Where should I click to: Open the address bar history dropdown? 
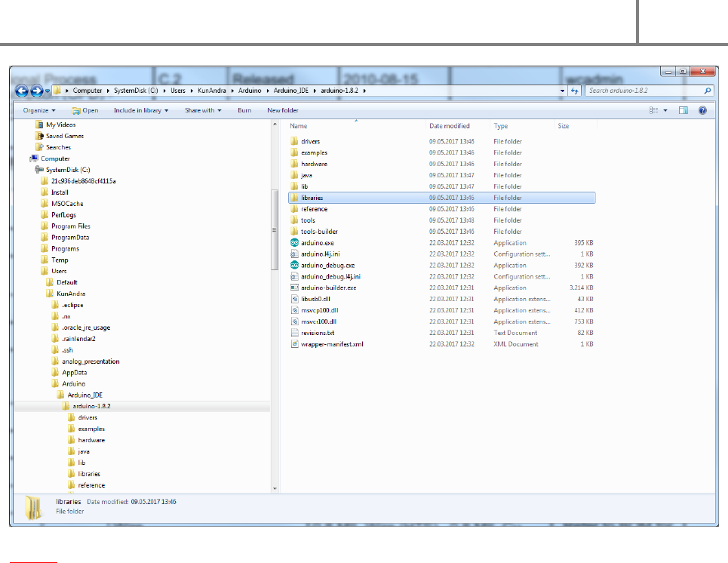tap(562, 91)
